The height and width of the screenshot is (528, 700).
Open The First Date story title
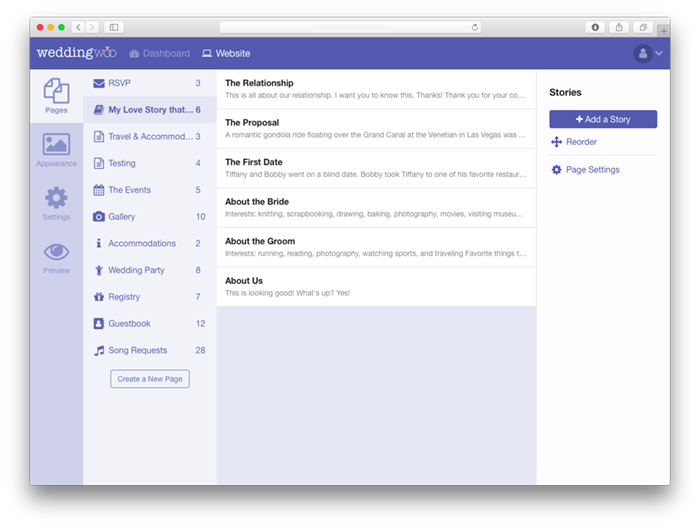point(254,162)
